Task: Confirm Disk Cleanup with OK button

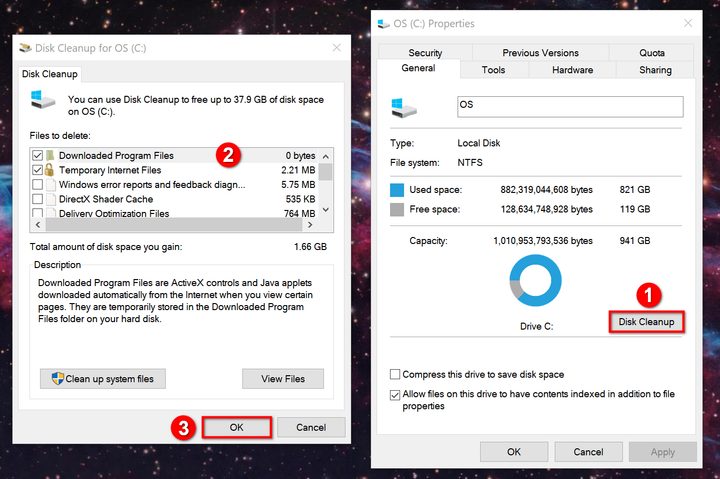Action: tap(236, 427)
